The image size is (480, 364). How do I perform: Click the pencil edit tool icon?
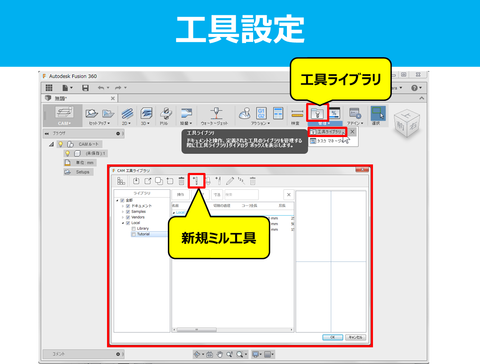click(230, 181)
